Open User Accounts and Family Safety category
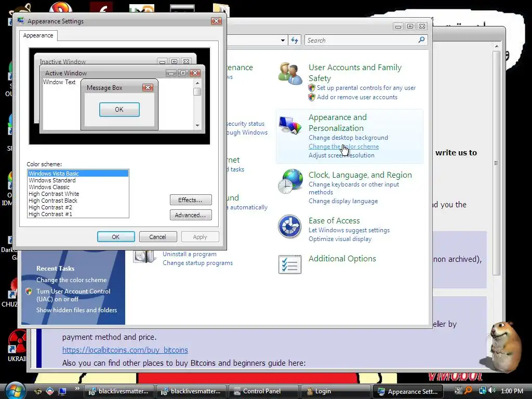Image resolution: width=532 pixels, height=399 pixels. click(x=355, y=73)
